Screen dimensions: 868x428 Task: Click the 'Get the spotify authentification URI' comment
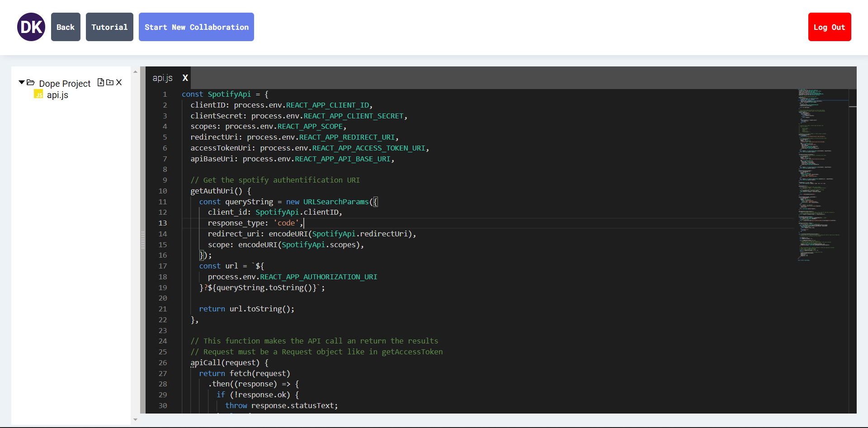coord(275,180)
